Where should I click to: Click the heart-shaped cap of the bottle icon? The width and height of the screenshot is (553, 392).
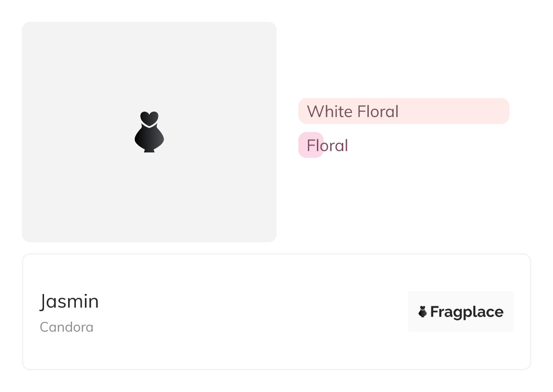[x=149, y=118]
